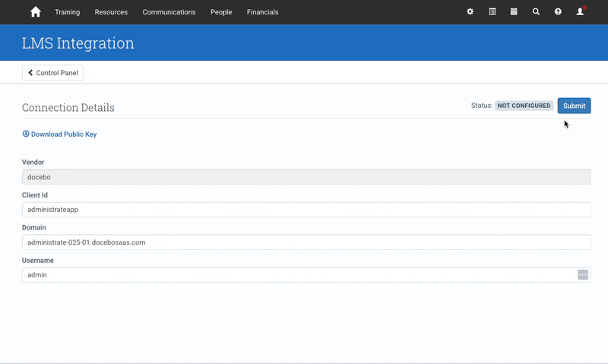Open the Training menu
608x364 pixels.
coord(67,12)
